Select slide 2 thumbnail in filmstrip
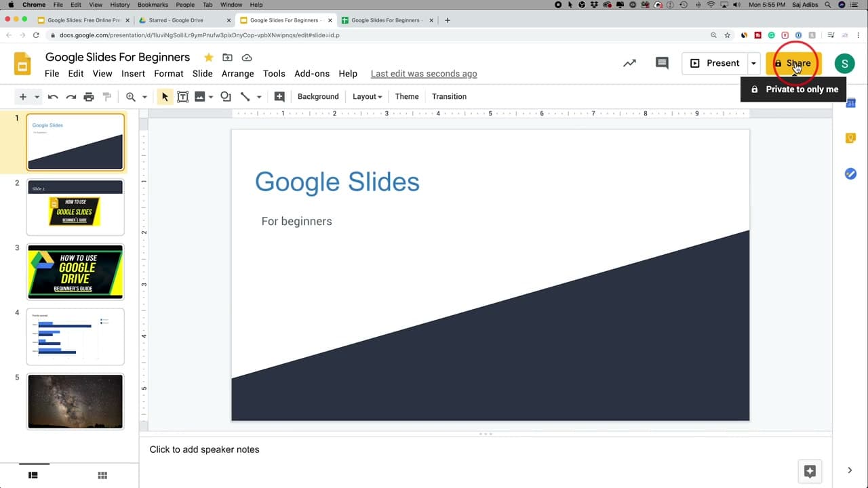 tap(75, 207)
